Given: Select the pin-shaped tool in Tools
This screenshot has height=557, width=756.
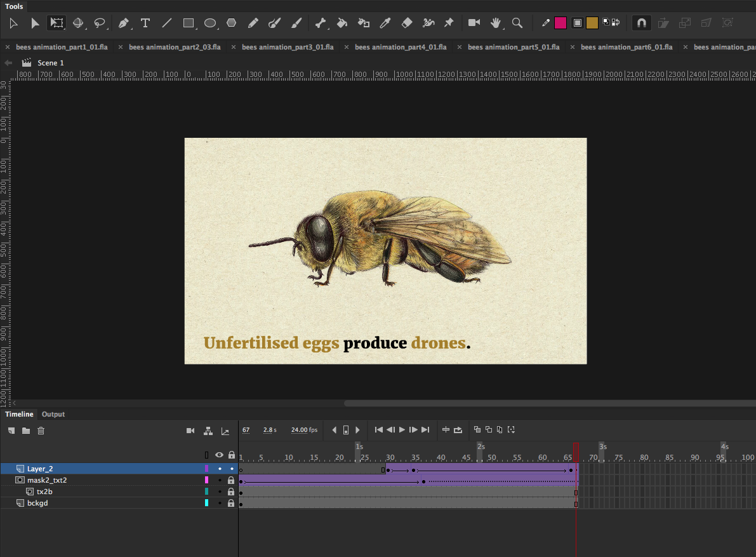Looking at the screenshot, I should [x=449, y=23].
